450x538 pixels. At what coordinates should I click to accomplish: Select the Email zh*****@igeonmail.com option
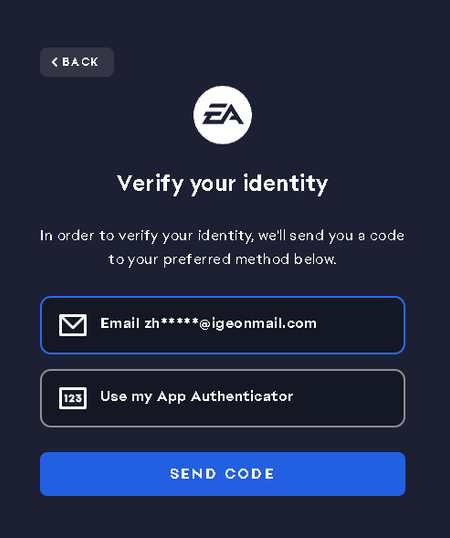(x=223, y=325)
